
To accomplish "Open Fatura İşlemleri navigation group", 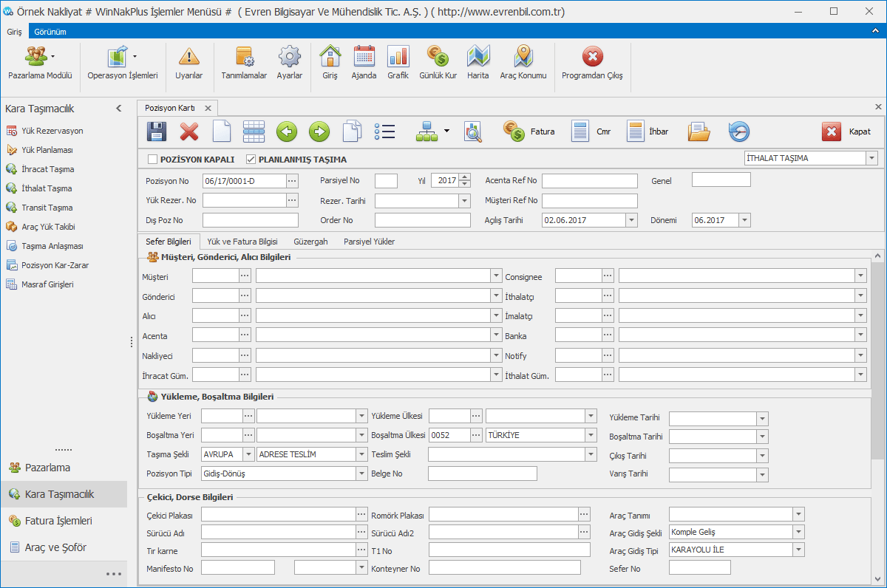I will 64,521.
